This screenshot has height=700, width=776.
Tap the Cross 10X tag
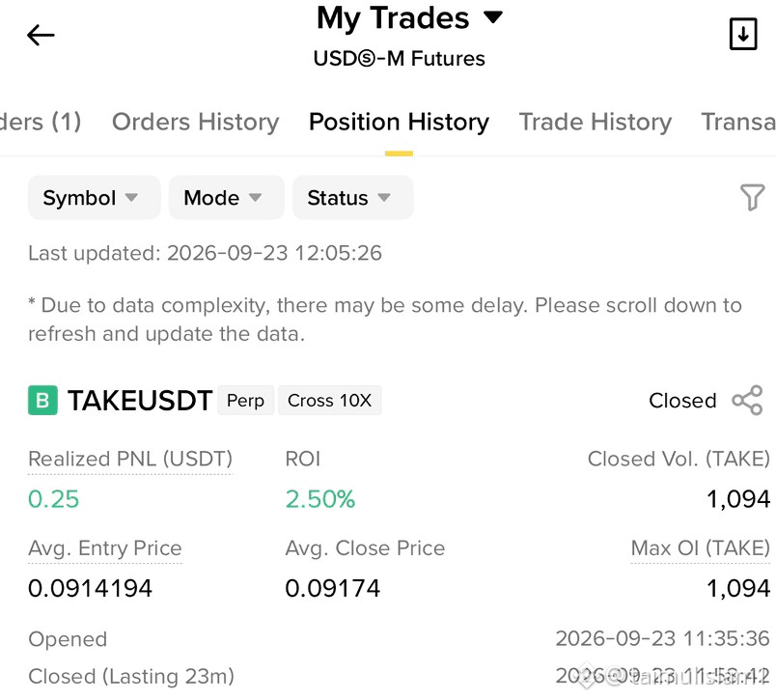(329, 400)
